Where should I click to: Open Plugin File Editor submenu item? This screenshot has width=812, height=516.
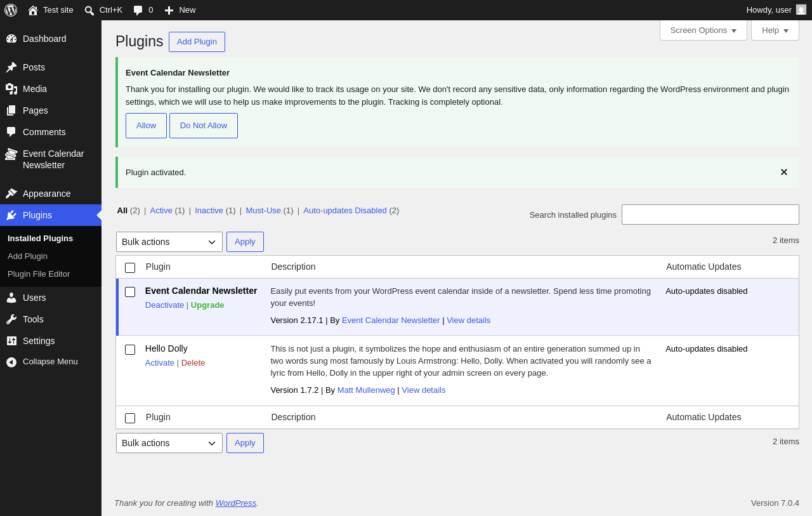point(39,274)
